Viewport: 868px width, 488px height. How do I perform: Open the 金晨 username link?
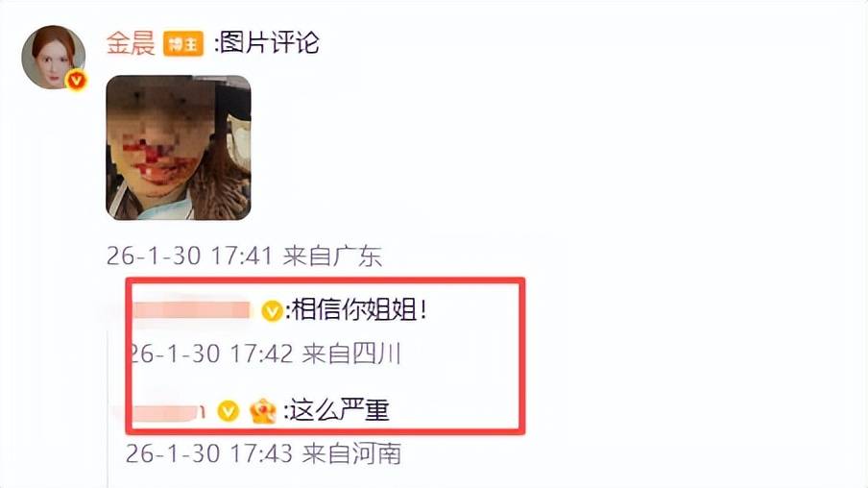pos(130,42)
